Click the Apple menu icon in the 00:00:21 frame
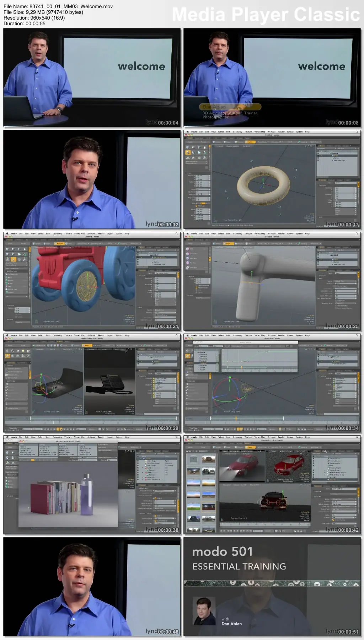Screen dimensions: 364x640 pos(7,234)
